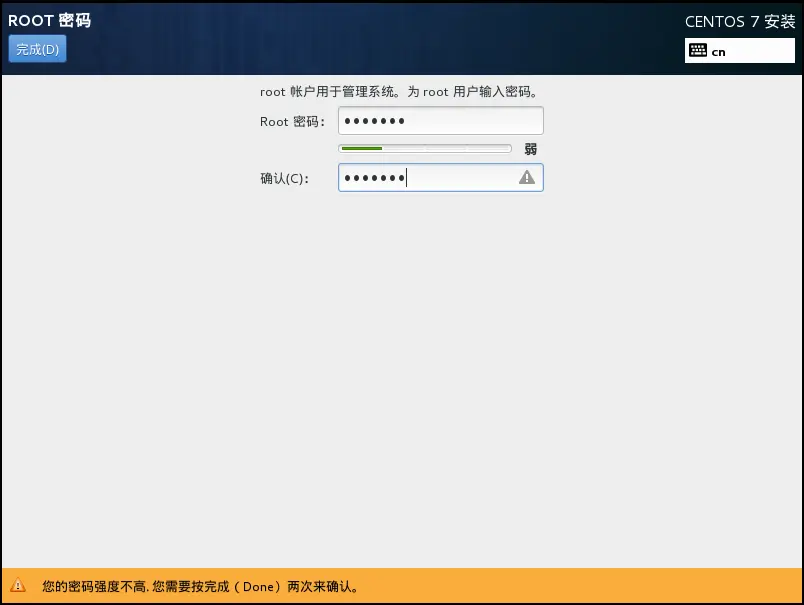Click the password strength bar

click(425, 149)
